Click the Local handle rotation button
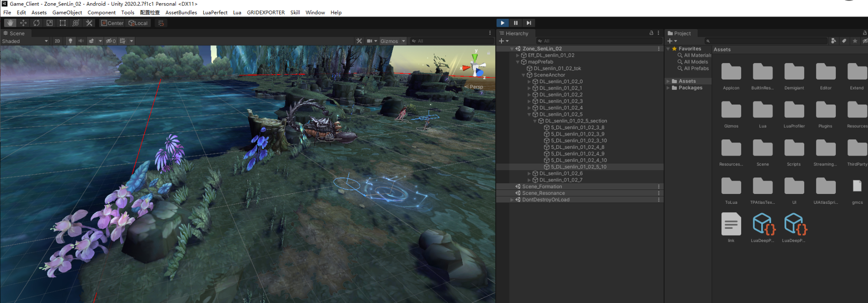This screenshot has width=868, height=303. pyautogui.click(x=138, y=23)
